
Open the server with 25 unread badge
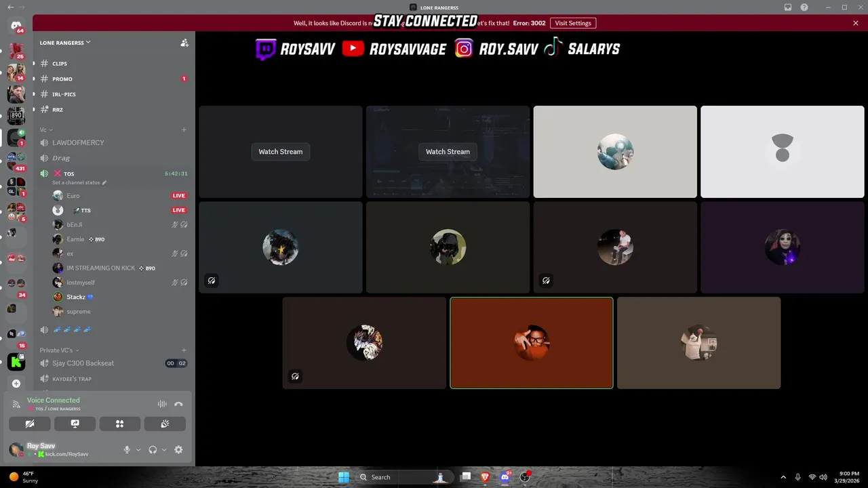click(x=16, y=50)
